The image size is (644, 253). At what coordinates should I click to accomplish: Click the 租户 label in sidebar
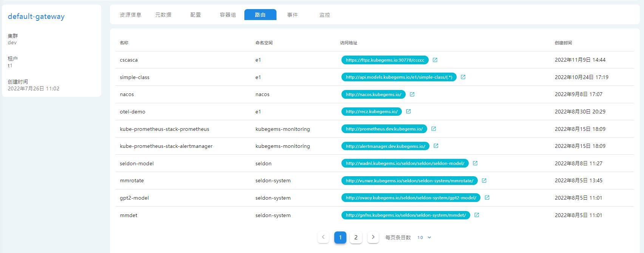pyautogui.click(x=13, y=59)
